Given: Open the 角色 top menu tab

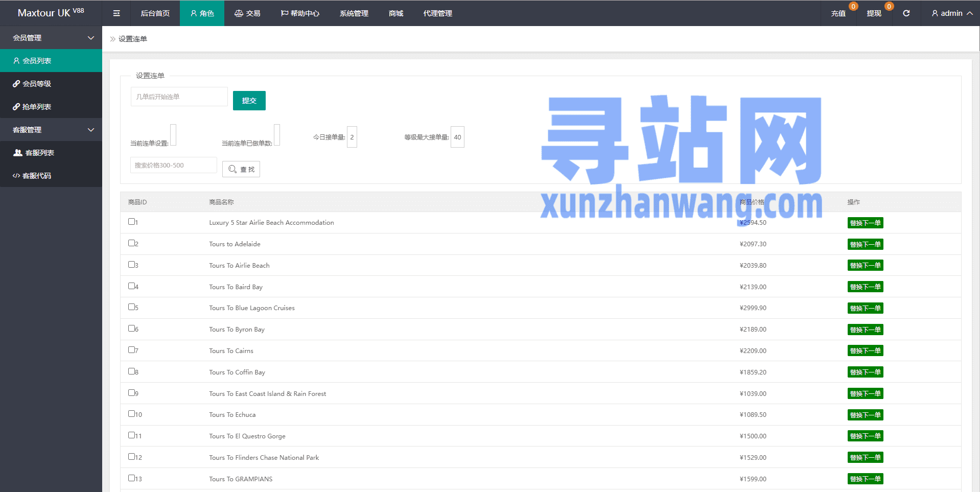Looking at the screenshot, I should pos(202,13).
